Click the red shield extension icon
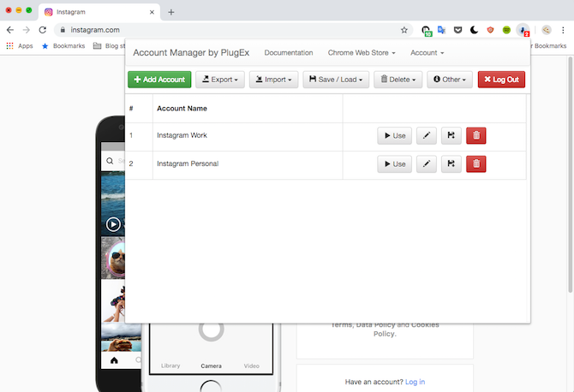 (x=490, y=30)
